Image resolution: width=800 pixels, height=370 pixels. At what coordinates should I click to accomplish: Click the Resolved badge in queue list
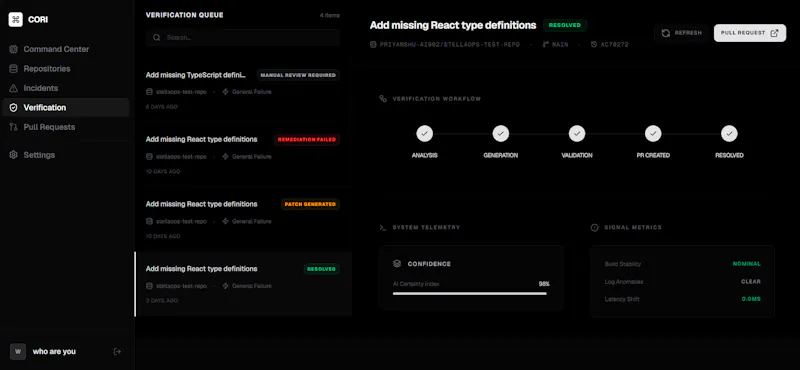(321, 269)
